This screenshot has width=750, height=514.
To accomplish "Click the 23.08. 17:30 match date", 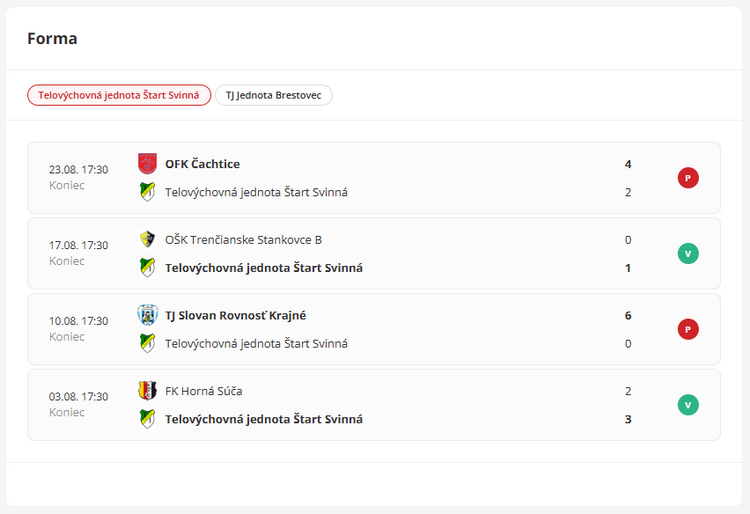I will coord(78,169).
